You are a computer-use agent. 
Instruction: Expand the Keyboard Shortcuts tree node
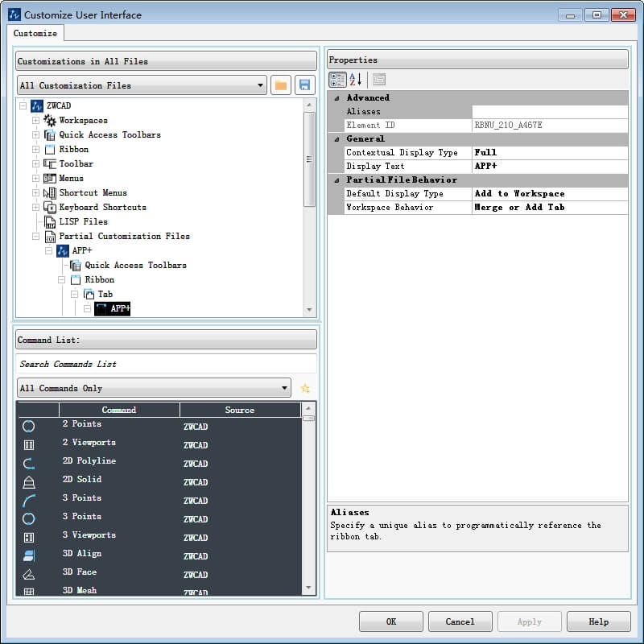35,207
